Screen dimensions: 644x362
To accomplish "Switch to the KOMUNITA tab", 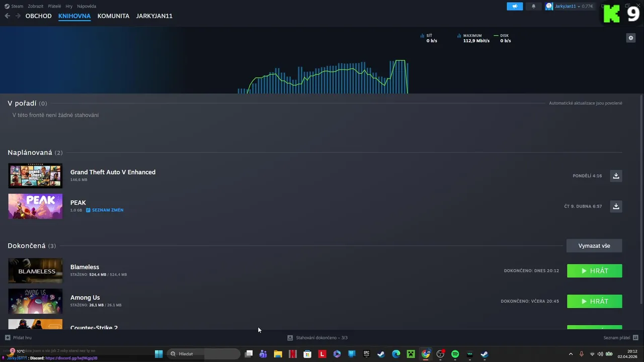I will point(113,16).
